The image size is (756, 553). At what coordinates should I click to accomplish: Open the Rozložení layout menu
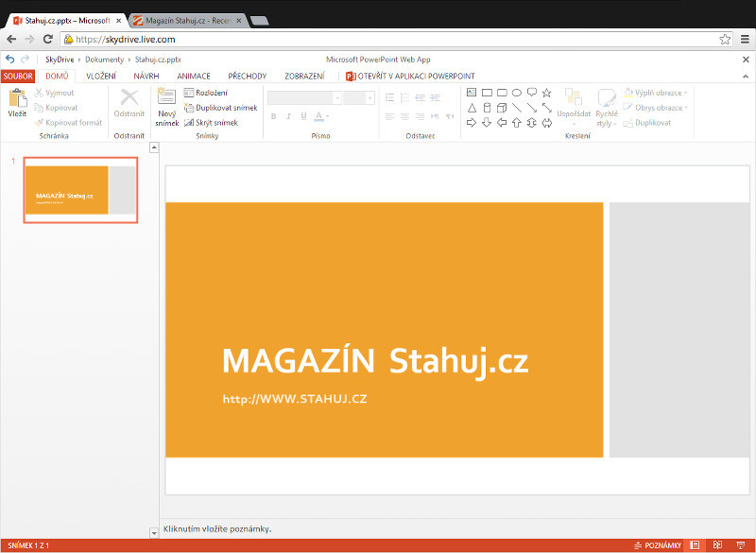[206, 93]
